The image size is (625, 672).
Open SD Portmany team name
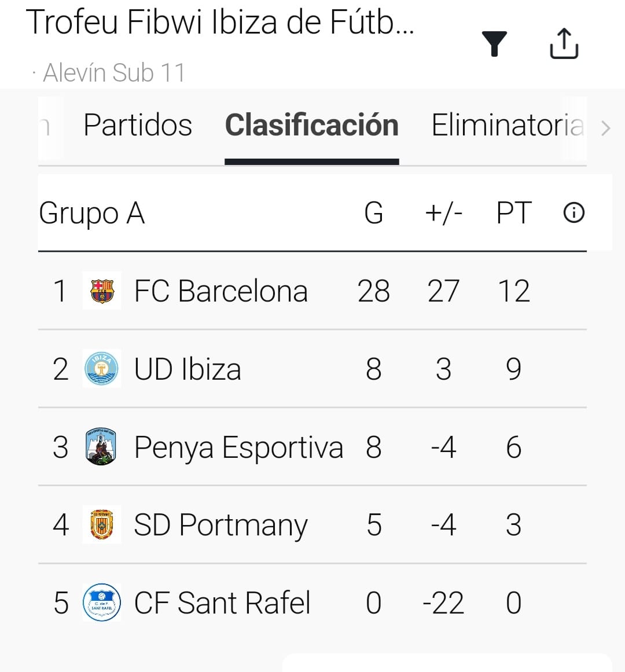pos(220,525)
